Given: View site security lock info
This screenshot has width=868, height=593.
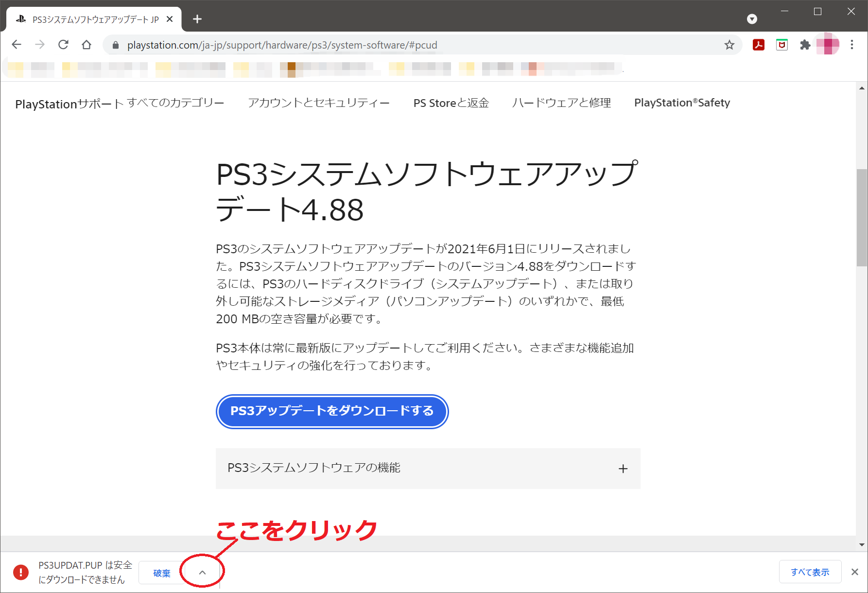Looking at the screenshot, I should tap(116, 45).
